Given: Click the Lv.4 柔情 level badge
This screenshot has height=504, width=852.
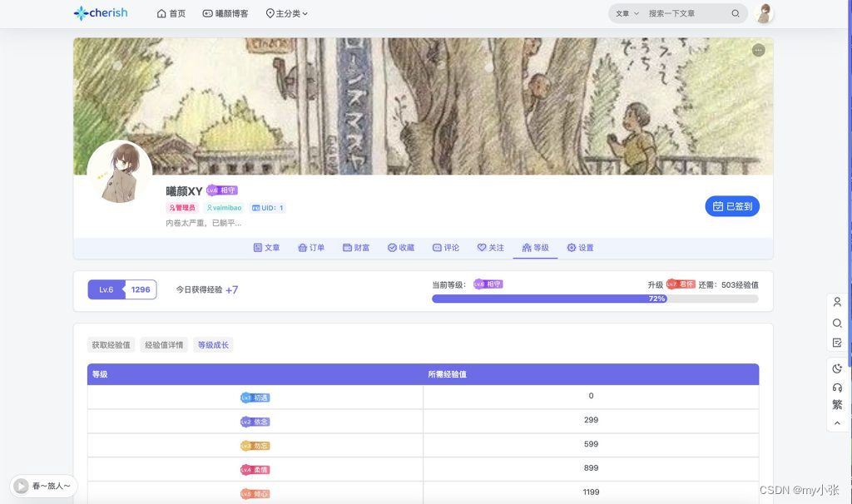Looking at the screenshot, I should point(255,470).
